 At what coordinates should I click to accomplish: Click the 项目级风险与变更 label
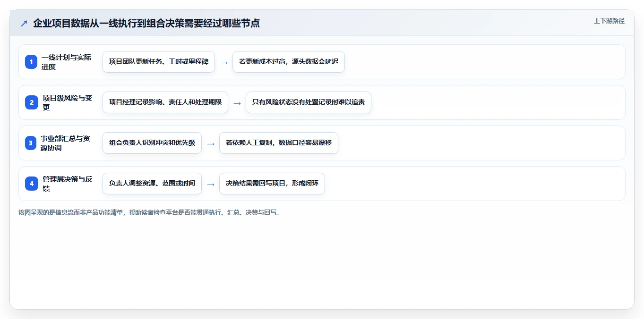(x=68, y=102)
